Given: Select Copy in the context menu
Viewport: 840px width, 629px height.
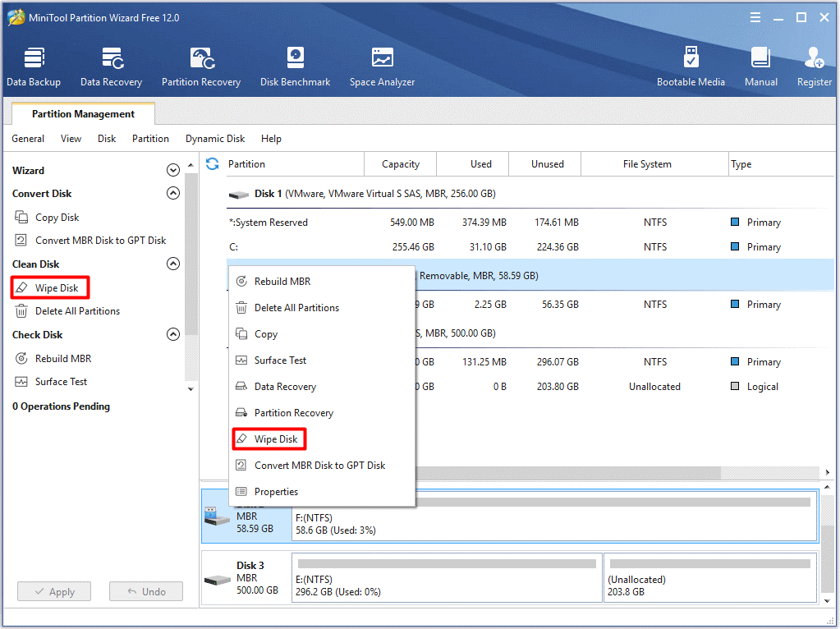Looking at the screenshot, I should (321, 333).
